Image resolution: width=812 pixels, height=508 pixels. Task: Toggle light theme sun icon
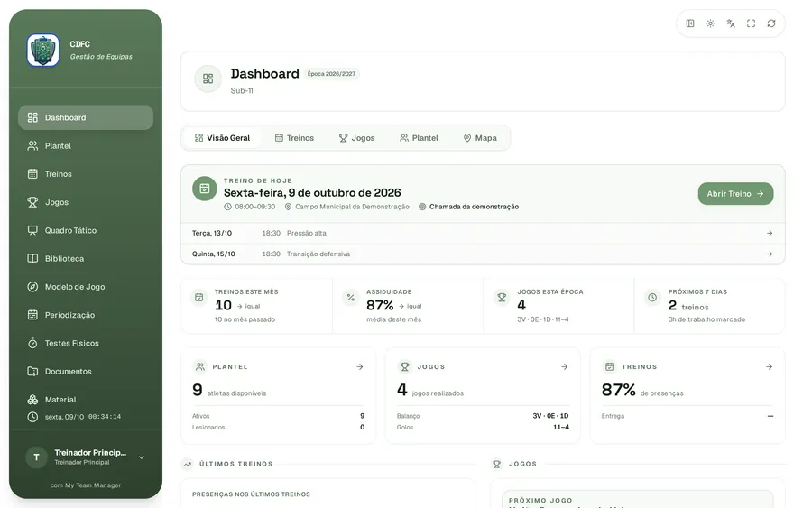pos(710,23)
